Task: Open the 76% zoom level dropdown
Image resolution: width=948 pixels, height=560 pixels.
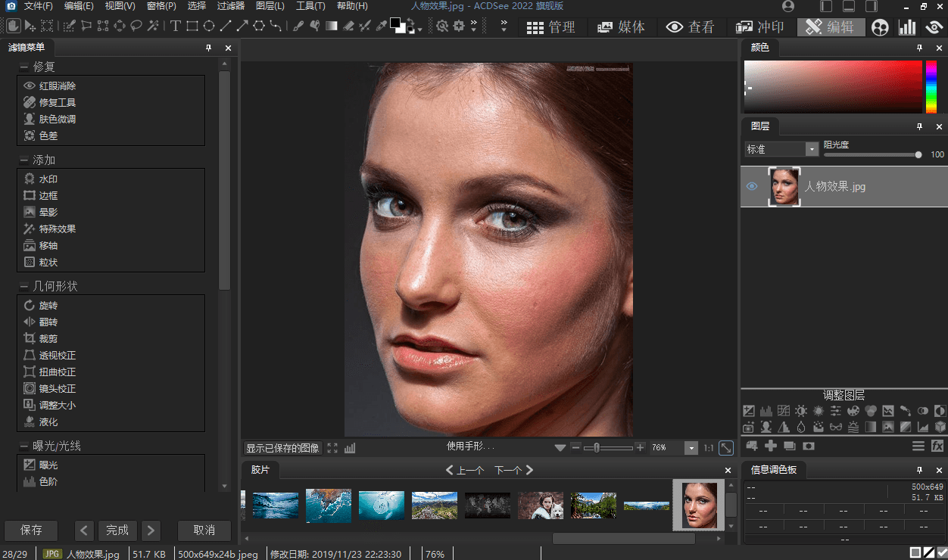Action: pos(691,448)
